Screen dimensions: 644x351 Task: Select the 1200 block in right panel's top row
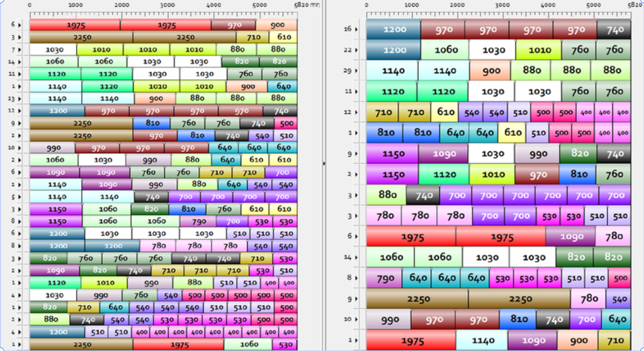click(x=394, y=29)
